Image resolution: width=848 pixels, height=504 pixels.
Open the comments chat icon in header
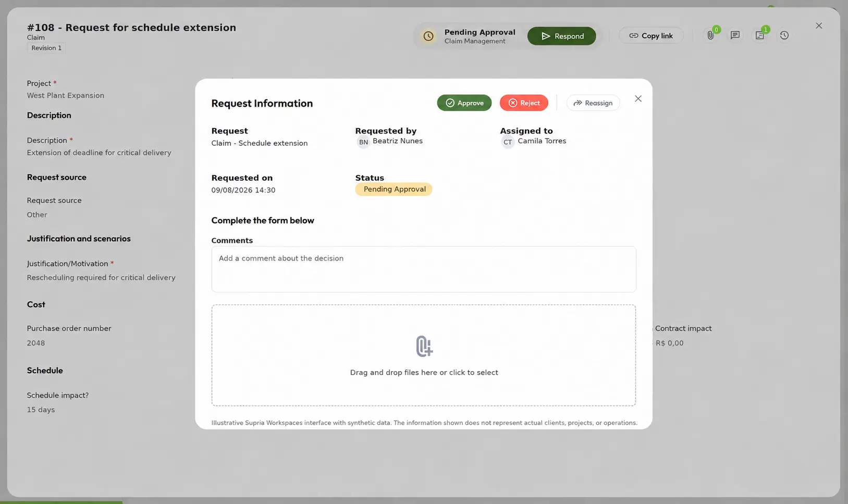point(735,35)
